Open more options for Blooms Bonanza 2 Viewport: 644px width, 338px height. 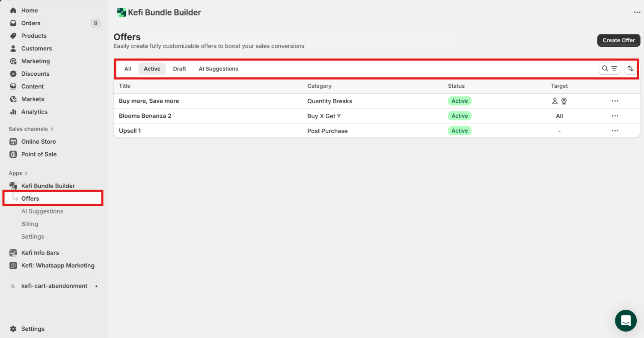point(615,116)
